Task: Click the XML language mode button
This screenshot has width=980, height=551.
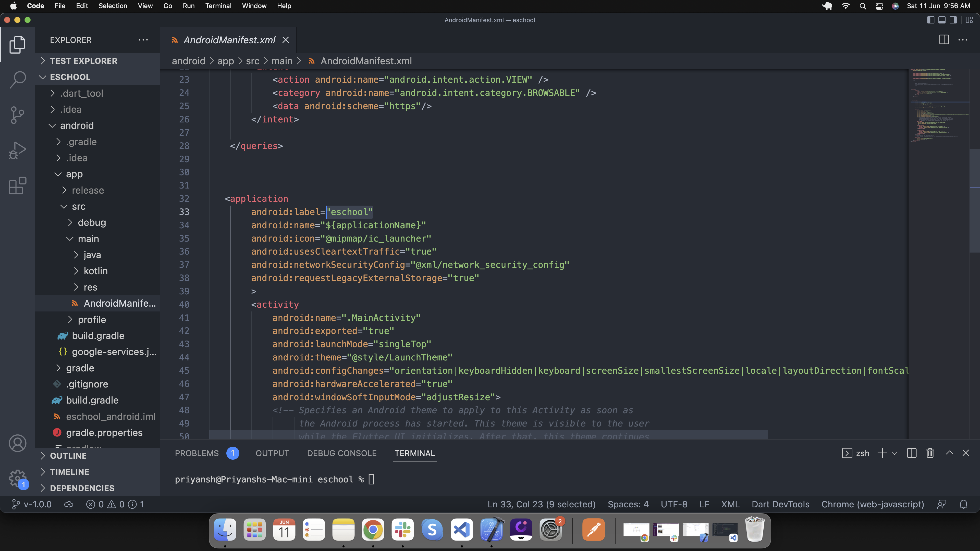Action: (x=730, y=504)
